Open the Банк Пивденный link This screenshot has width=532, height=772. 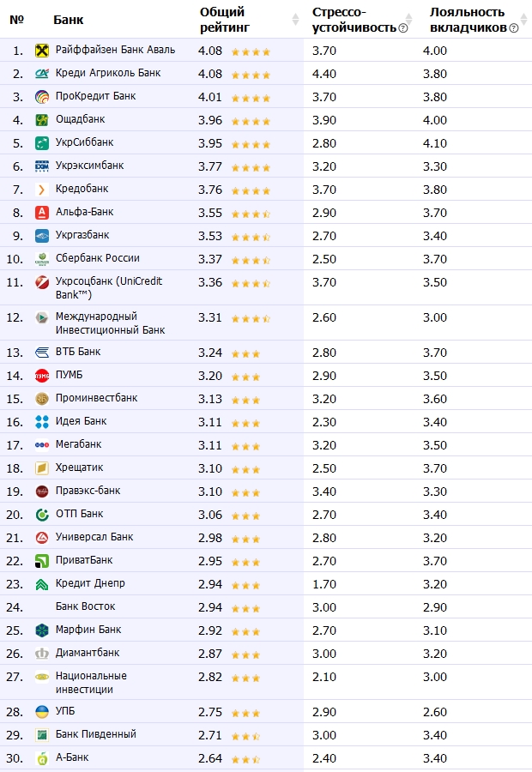coord(95,734)
